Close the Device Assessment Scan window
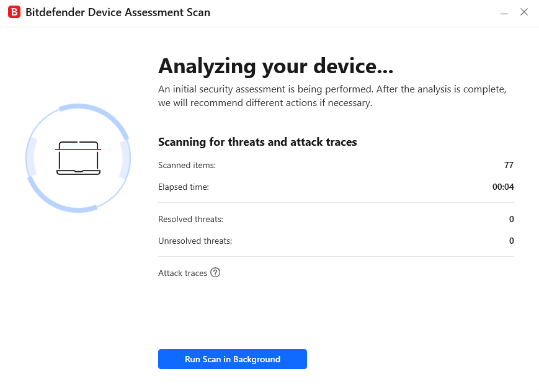Viewport: 539px width, 392px height. pyautogui.click(x=524, y=12)
